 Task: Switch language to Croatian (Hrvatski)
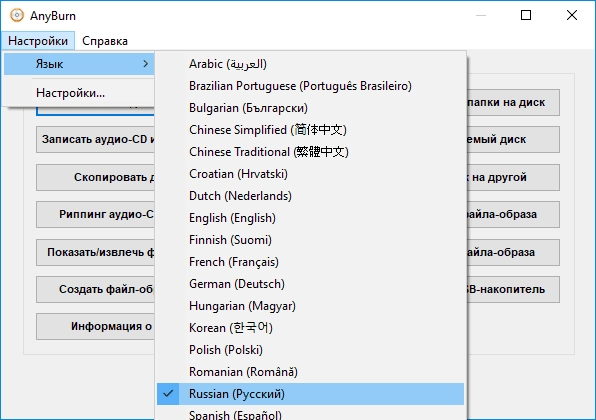click(x=310, y=174)
